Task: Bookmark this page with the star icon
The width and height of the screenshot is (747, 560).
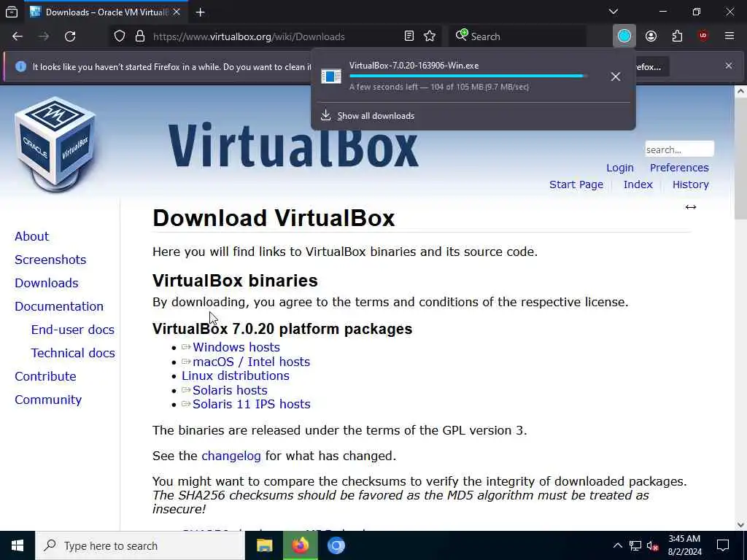Action: pyautogui.click(x=430, y=36)
